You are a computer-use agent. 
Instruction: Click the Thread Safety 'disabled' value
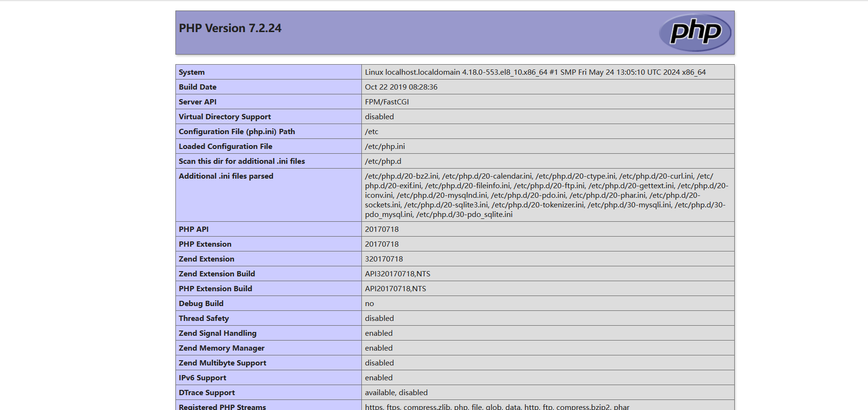(x=379, y=319)
